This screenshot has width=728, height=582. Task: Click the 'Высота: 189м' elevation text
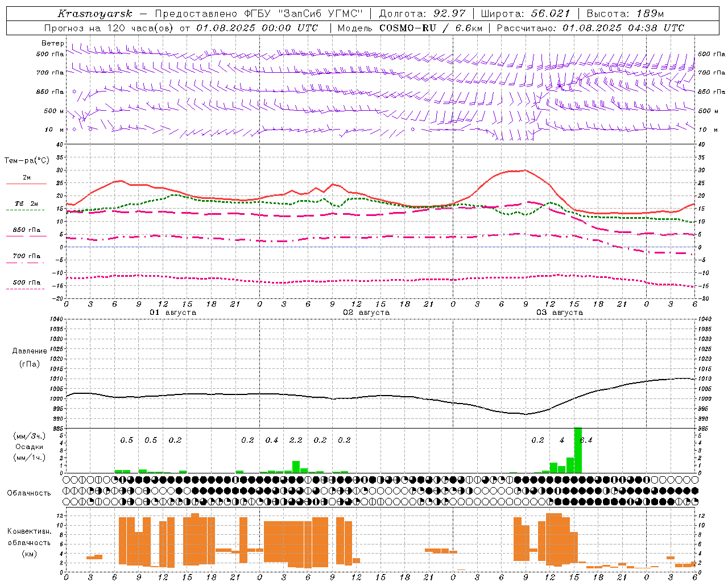625,14
